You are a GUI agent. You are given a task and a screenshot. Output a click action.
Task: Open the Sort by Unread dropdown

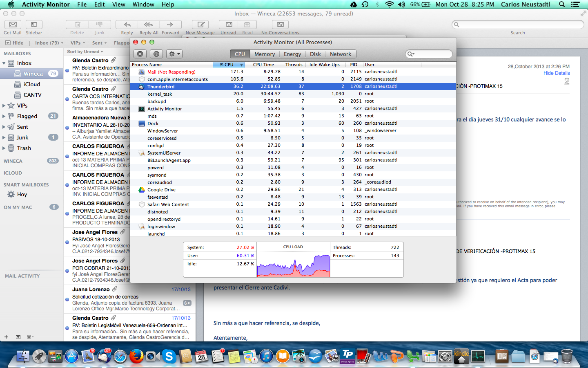[85, 52]
